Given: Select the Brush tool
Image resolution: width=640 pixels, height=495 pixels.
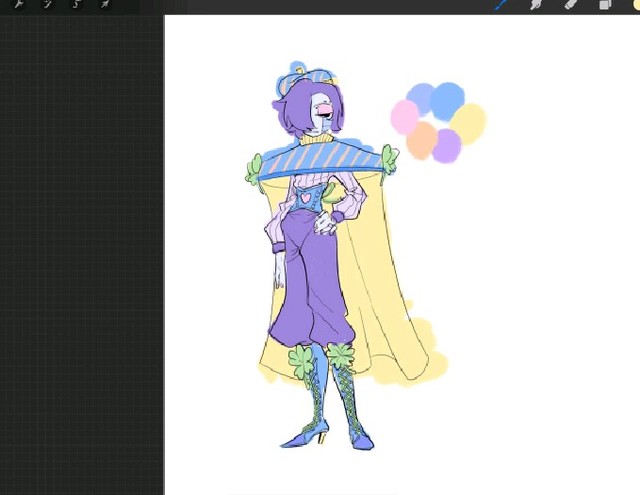Looking at the screenshot, I should (x=502, y=5).
